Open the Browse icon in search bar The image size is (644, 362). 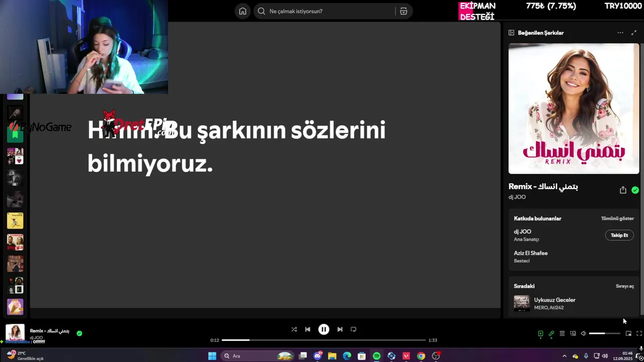tap(404, 11)
